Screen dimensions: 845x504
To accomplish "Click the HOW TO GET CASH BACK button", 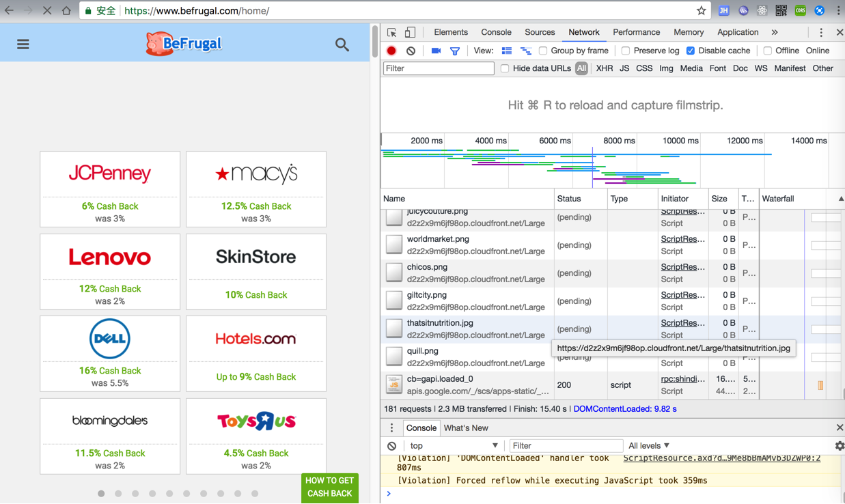I will point(330,488).
